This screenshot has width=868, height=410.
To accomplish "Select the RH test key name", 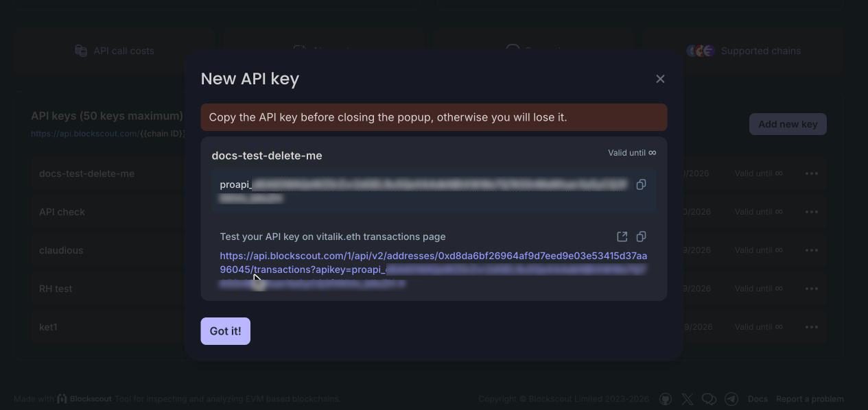I will pyautogui.click(x=56, y=289).
